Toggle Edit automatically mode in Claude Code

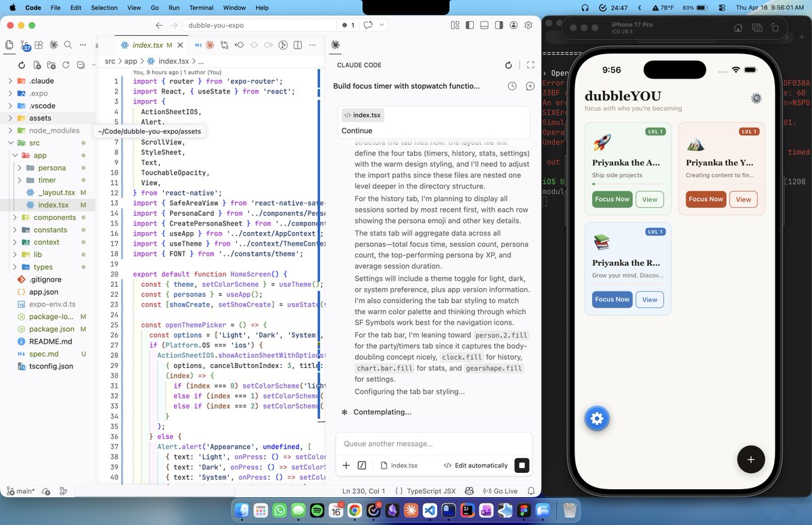(476, 465)
